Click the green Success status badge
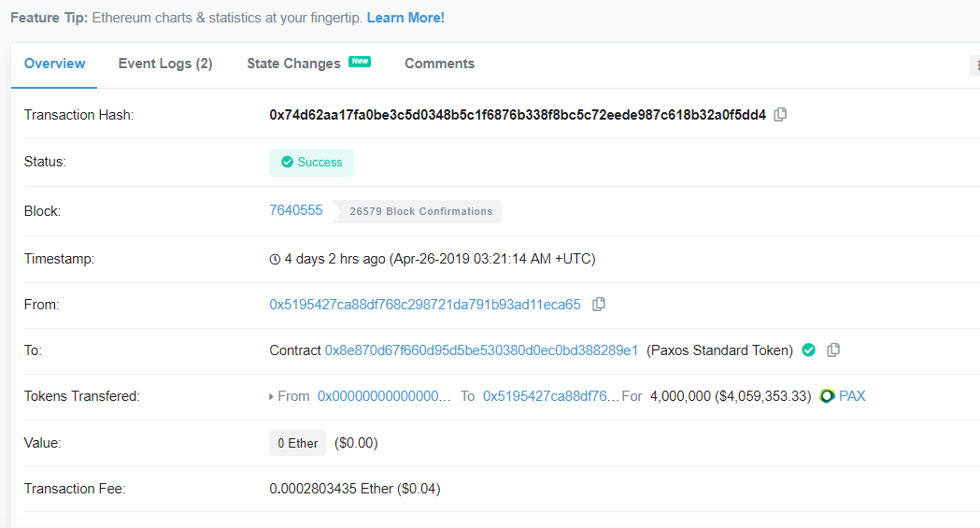This screenshot has width=980, height=528. (x=311, y=163)
